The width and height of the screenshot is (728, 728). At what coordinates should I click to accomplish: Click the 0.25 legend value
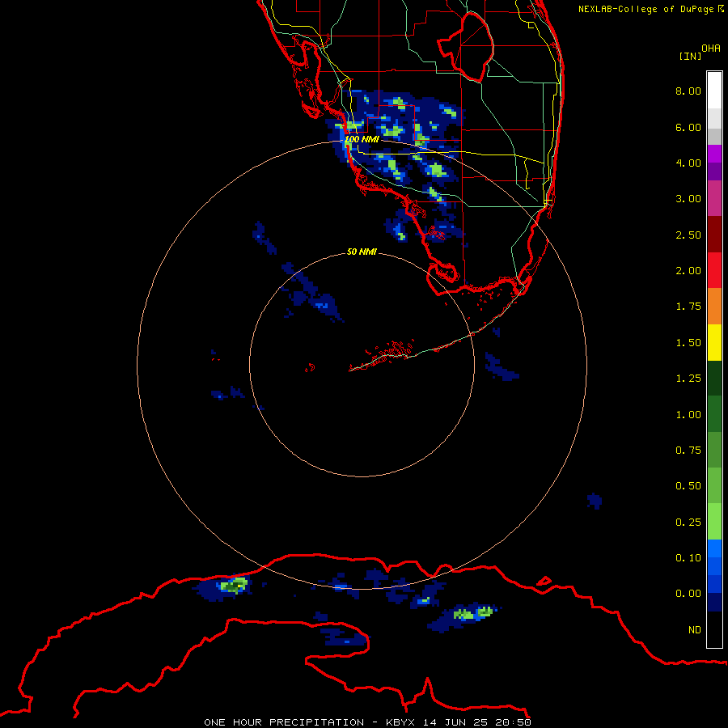(688, 523)
